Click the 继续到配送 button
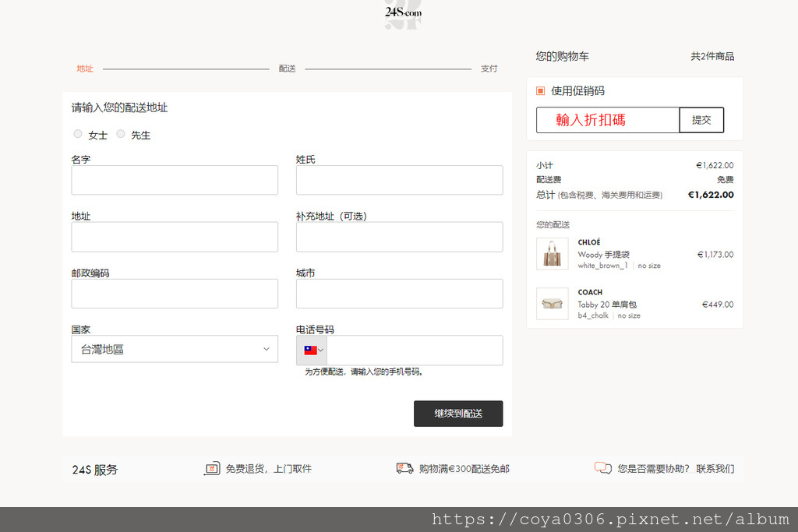The image size is (798, 532). (458, 414)
